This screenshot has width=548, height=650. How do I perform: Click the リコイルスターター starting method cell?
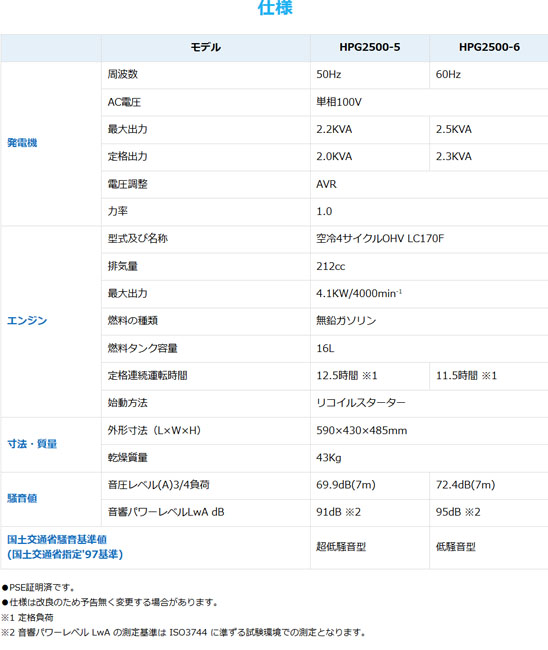click(x=429, y=403)
